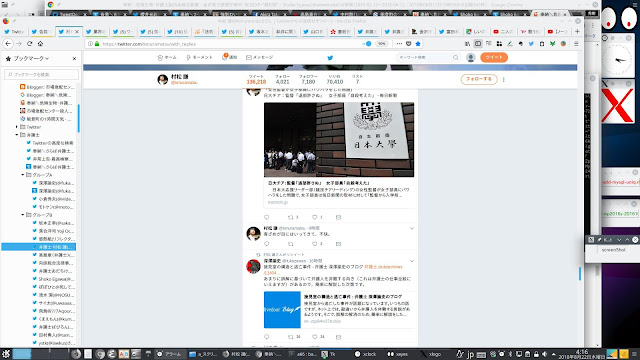Viewport: 640px width, 360px height.
Task: Open the 村松 謙 profile name link
Action: pyautogui.click(x=180, y=77)
